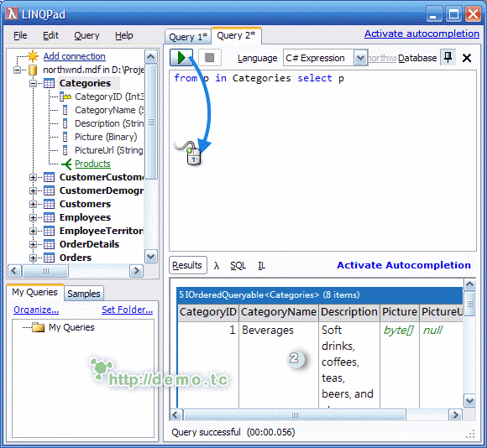This screenshot has height=448, width=487.
Task: Click the OrderDetails table icon
Action: 49,244
